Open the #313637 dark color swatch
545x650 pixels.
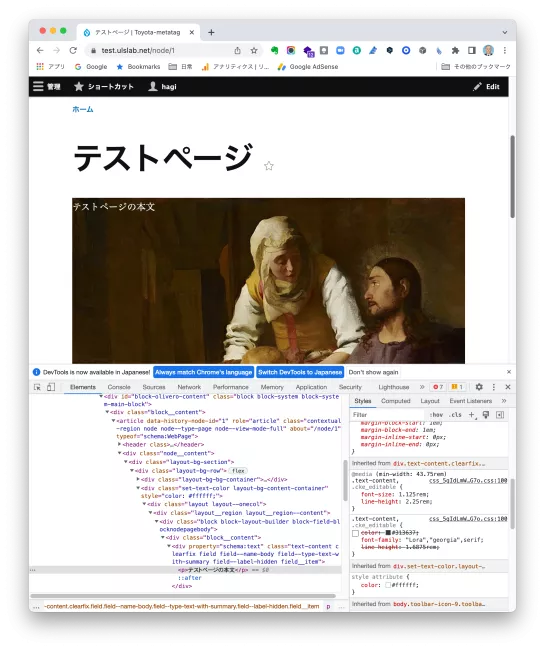[x=388, y=533]
